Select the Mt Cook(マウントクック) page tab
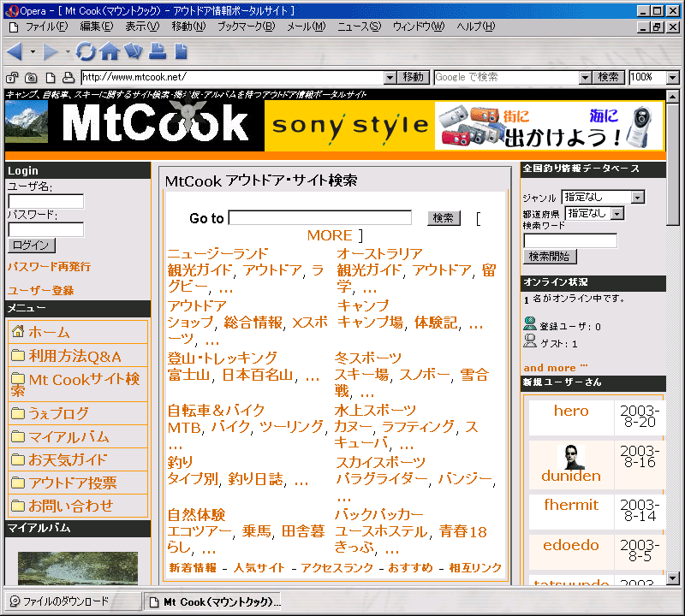 212,601
